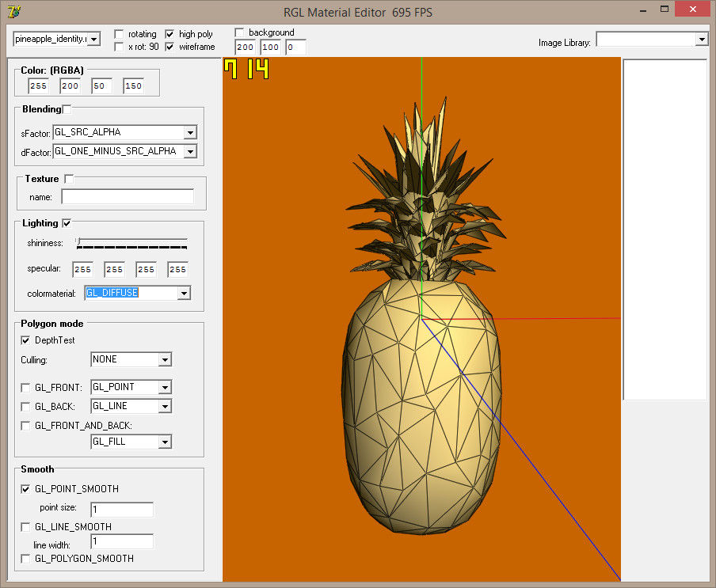The width and height of the screenshot is (716, 588).
Task: Open the colormaterial GL_DIFFUSE dropdown
Action: 184,294
